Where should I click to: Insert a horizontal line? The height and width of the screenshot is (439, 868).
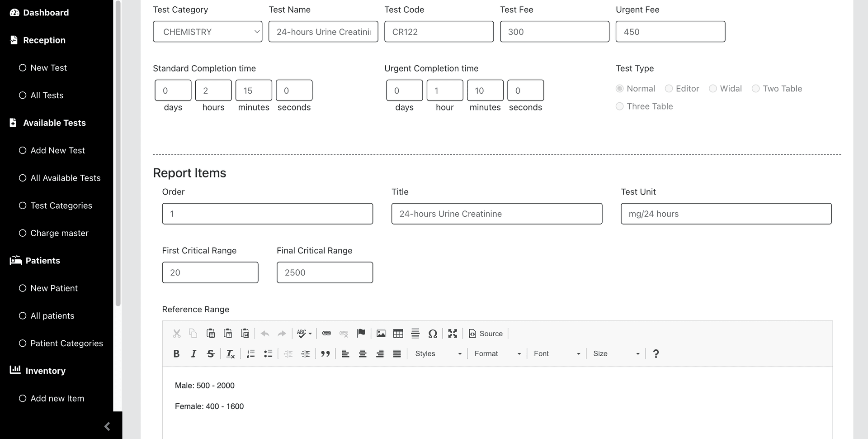click(x=415, y=334)
